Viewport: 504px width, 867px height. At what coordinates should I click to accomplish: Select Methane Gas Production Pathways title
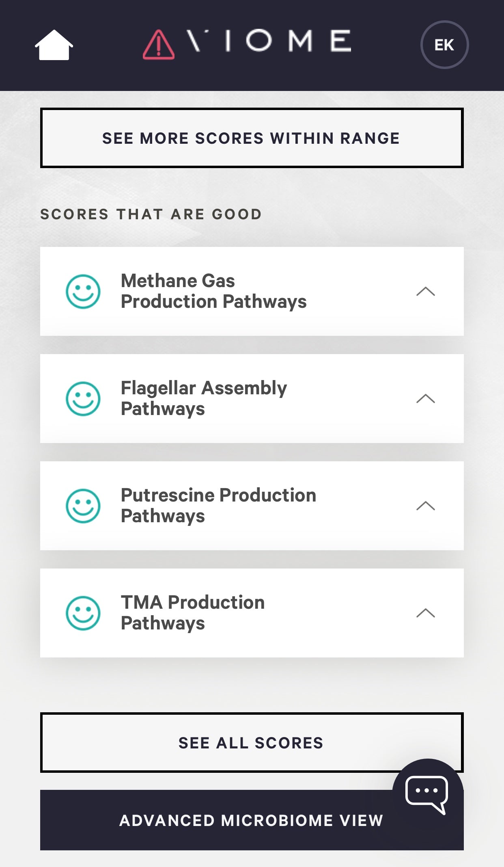213,291
